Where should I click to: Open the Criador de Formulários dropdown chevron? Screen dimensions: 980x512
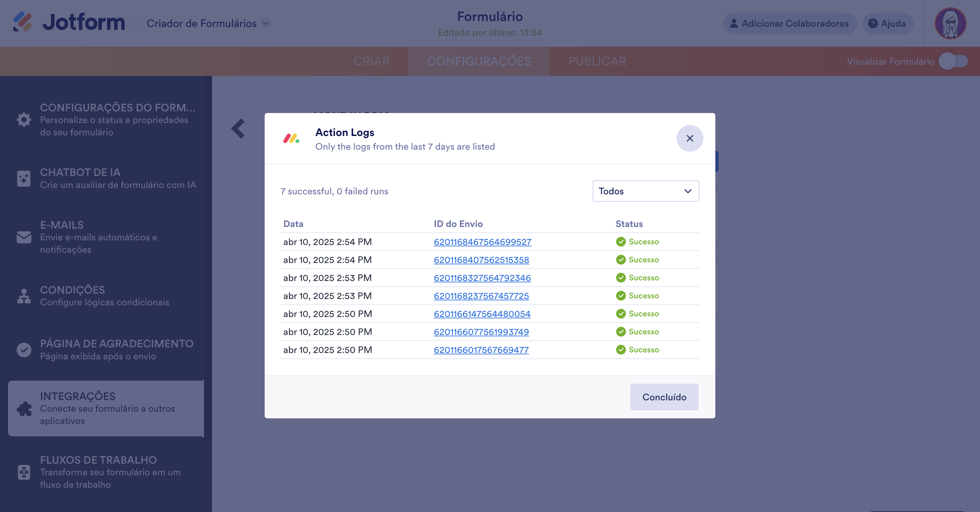click(266, 24)
